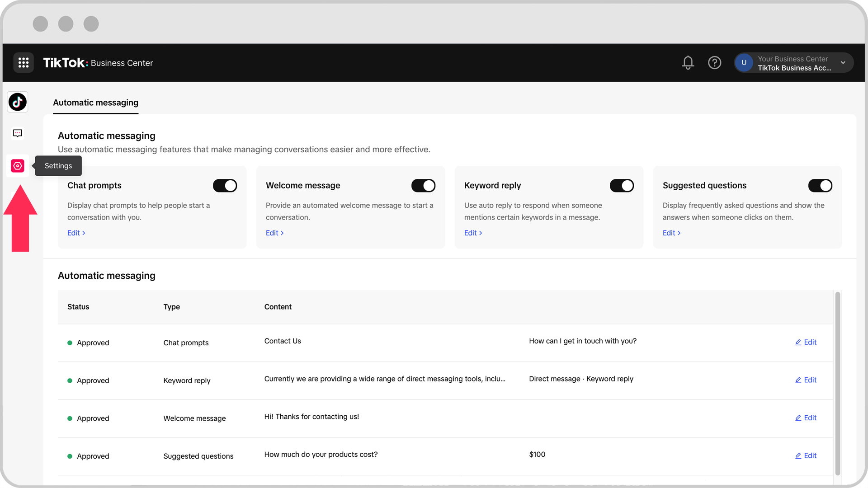This screenshot has height=488, width=868.
Task: Edit the Contact Us chat prompt row
Action: tap(806, 342)
